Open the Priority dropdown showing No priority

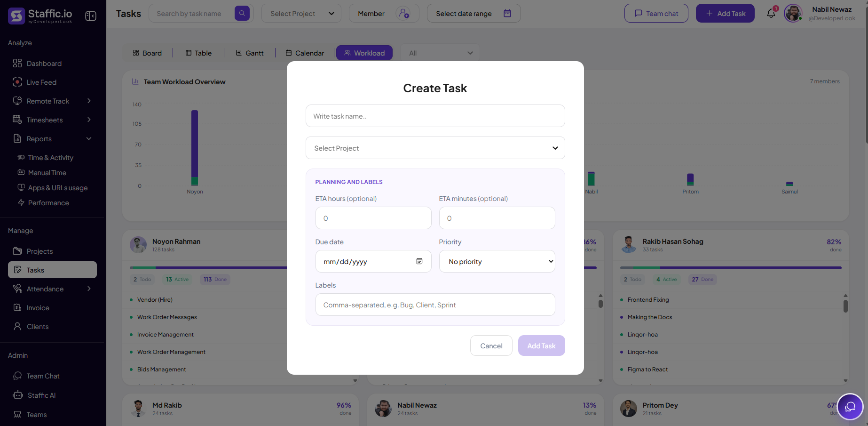(497, 261)
